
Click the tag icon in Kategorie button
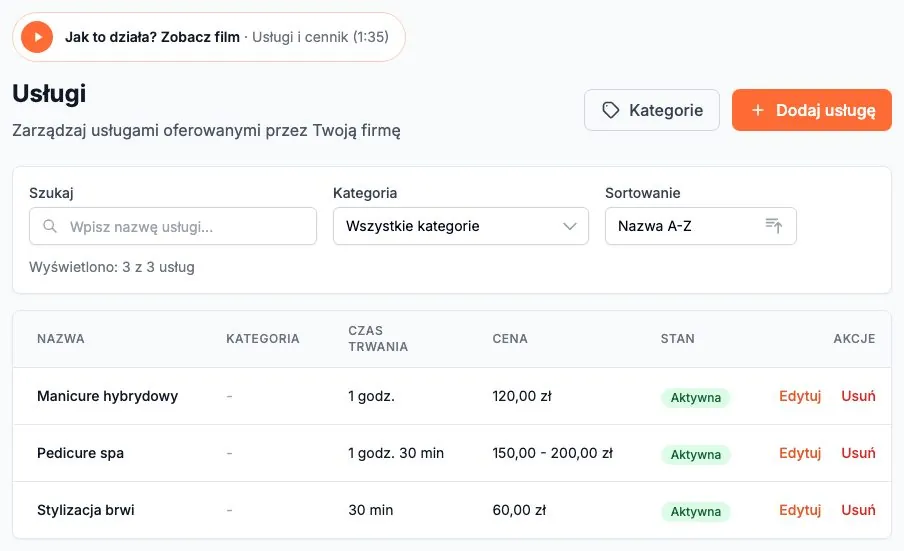tap(611, 110)
